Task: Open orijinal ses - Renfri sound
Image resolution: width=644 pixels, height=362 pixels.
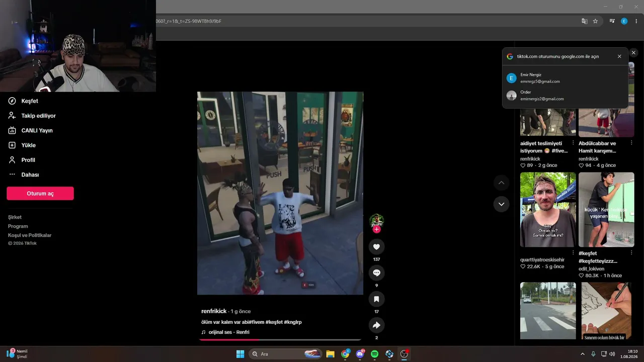Action: 225,332
